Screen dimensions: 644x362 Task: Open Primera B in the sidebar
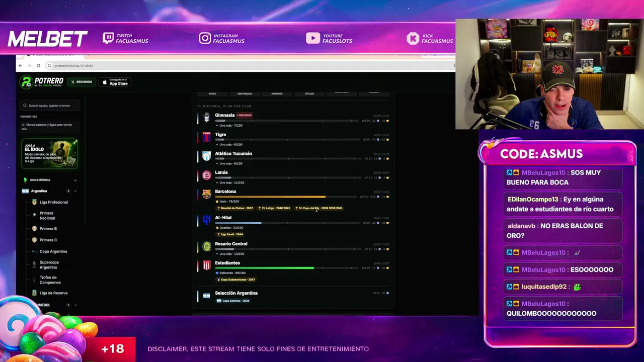pos(48,229)
